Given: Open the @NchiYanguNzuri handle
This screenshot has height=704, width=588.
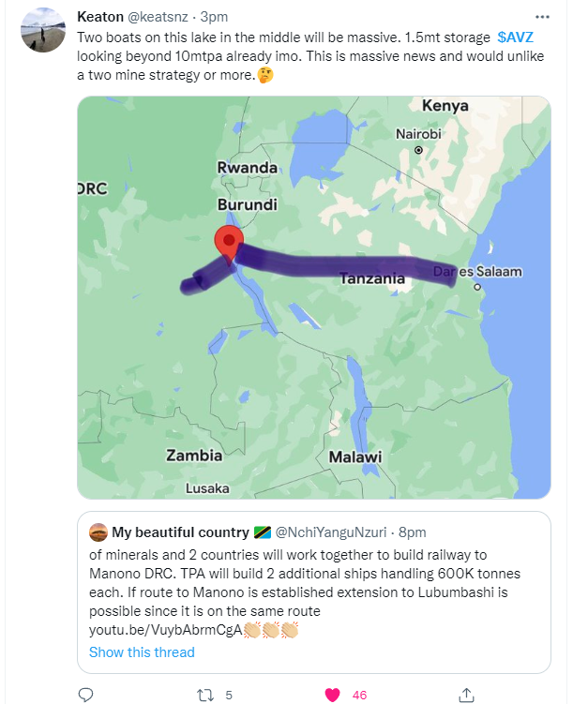Looking at the screenshot, I should pyautogui.click(x=331, y=532).
